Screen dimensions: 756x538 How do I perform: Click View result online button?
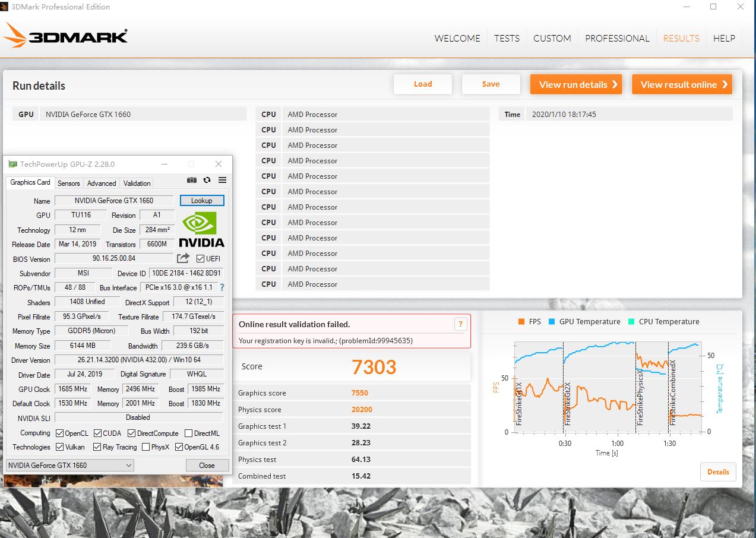pyautogui.click(x=682, y=84)
